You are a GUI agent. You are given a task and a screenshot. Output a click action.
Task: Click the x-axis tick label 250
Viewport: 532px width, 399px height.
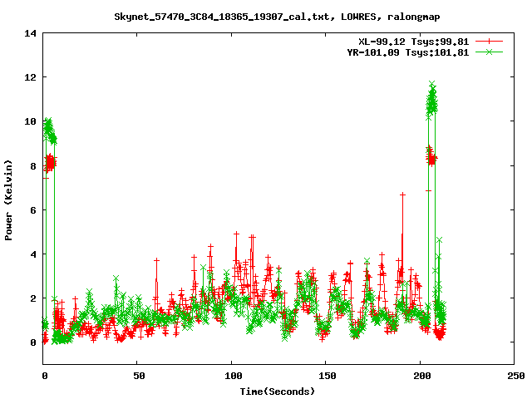[x=515, y=376]
